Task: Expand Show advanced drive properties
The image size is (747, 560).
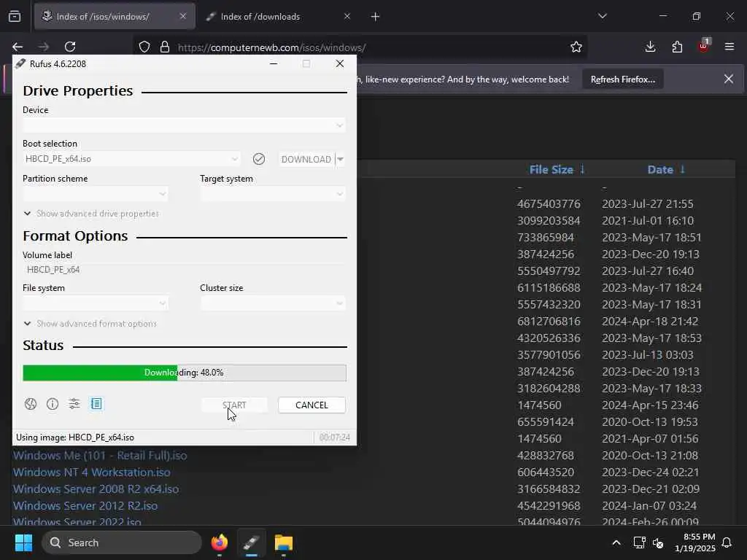Action: [91, 214]
